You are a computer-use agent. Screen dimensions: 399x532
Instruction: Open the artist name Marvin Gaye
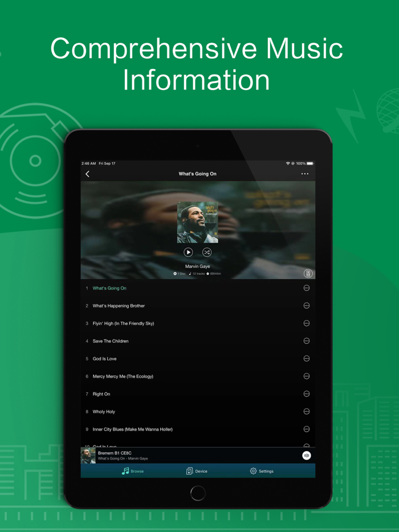(x=198, y=267)
